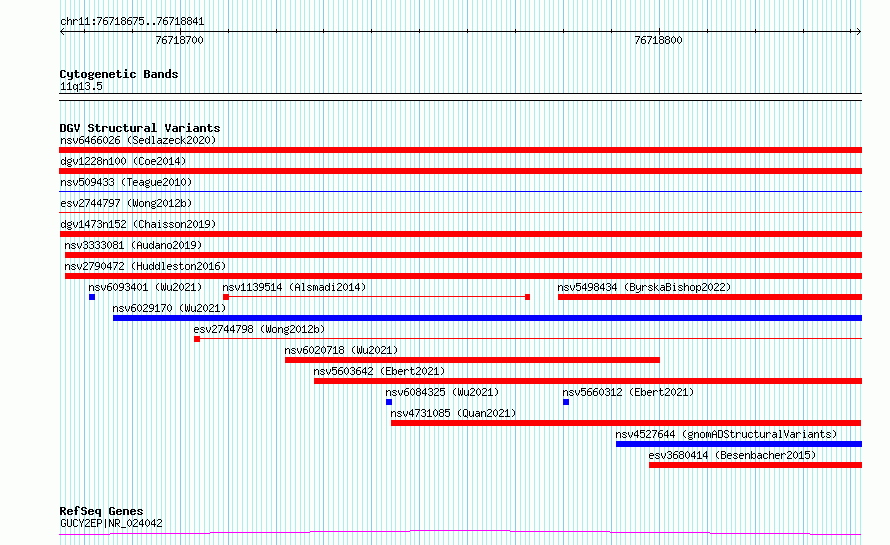This screenshot has width=890, height=545.
Task: Open nsv5498434 (ByrskaBishop2022) label
Action: pyautogui.click(x=644, y=287)
